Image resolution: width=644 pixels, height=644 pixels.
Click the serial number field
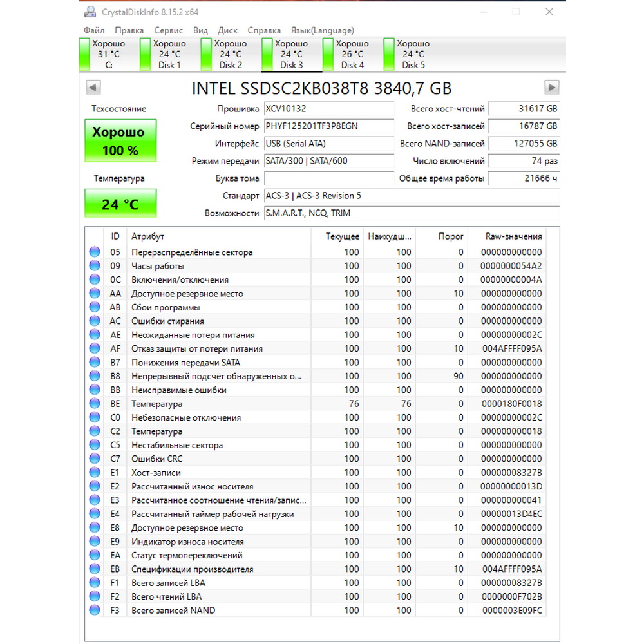click(x=329, y=126)
